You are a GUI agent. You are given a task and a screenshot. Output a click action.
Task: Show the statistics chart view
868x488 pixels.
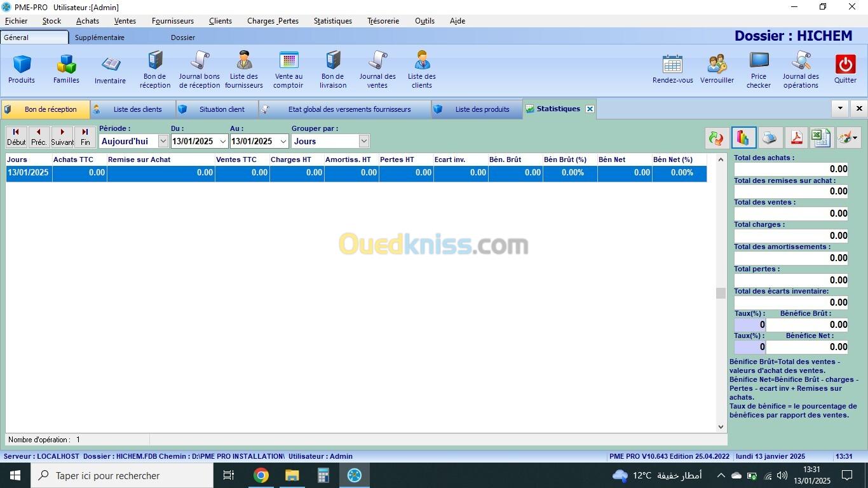[x=743, y=138]
